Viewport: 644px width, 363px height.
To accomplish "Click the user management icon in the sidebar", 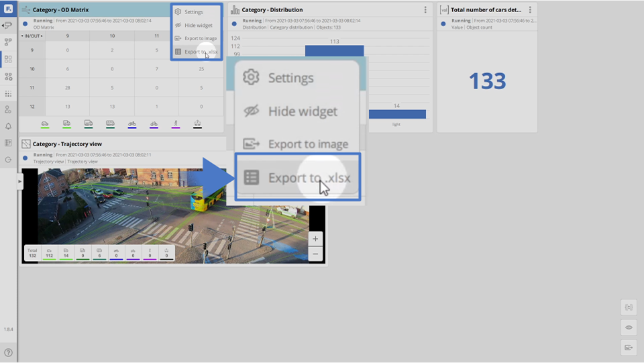I will coord(8,109).
